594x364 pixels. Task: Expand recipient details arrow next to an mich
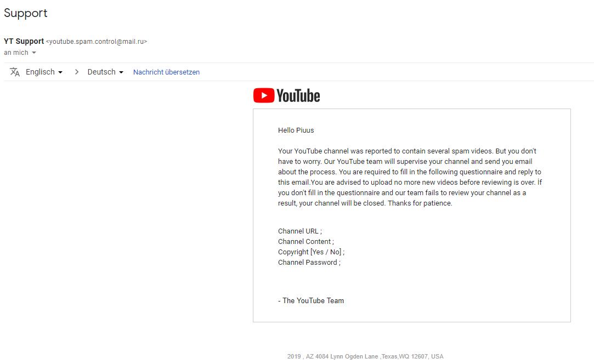(33, 53)
